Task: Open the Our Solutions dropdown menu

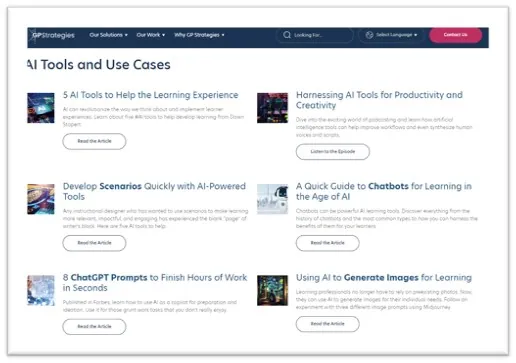Action: tap(108, 35)
